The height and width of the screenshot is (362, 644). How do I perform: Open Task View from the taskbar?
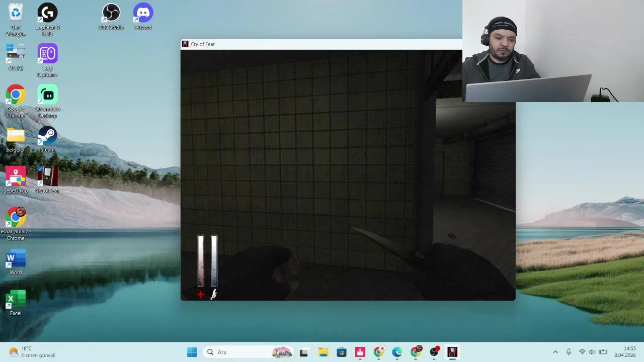(303, 352)
